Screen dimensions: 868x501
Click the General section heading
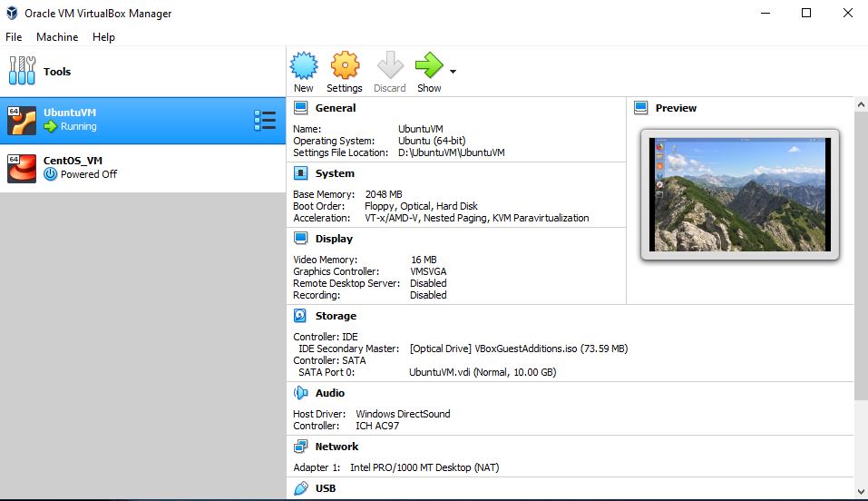click(x=336, y=108)
